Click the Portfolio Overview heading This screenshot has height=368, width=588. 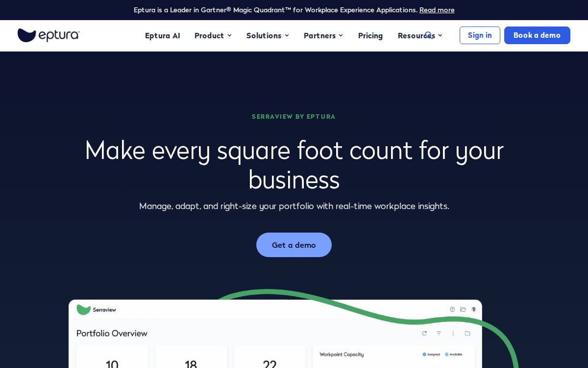[112, 333]
